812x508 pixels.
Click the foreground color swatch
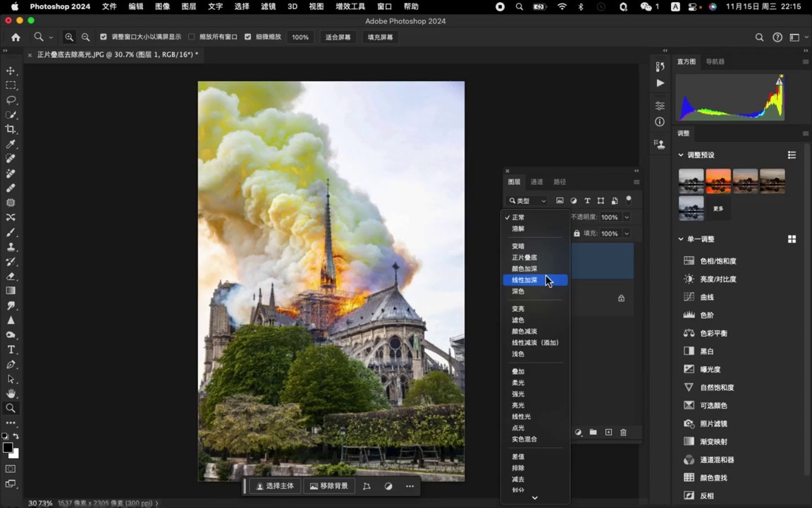tap(7, 448)
